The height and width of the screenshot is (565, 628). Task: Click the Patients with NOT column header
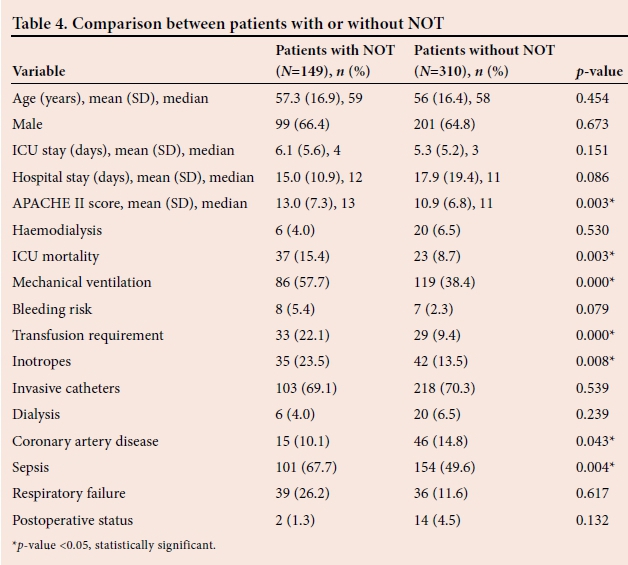pos(335,60)
